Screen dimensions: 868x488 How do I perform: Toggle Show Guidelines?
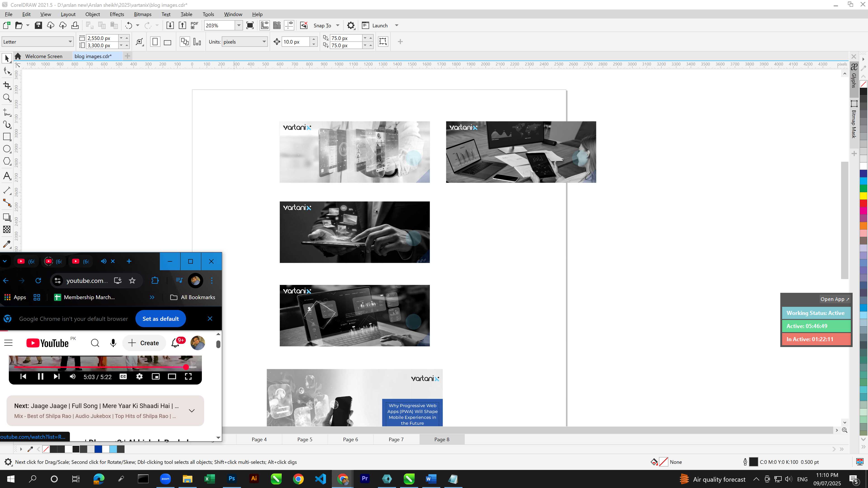tap(289, 25)
